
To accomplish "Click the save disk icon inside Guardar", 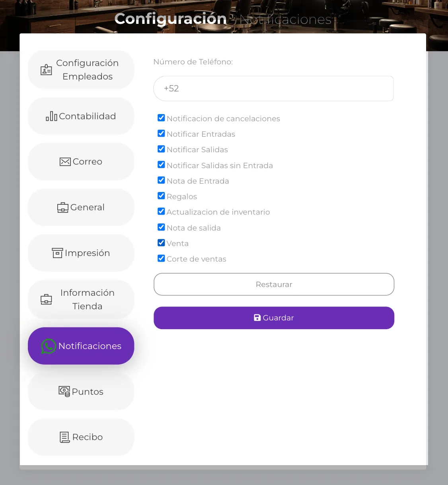I will click(257, 318).
